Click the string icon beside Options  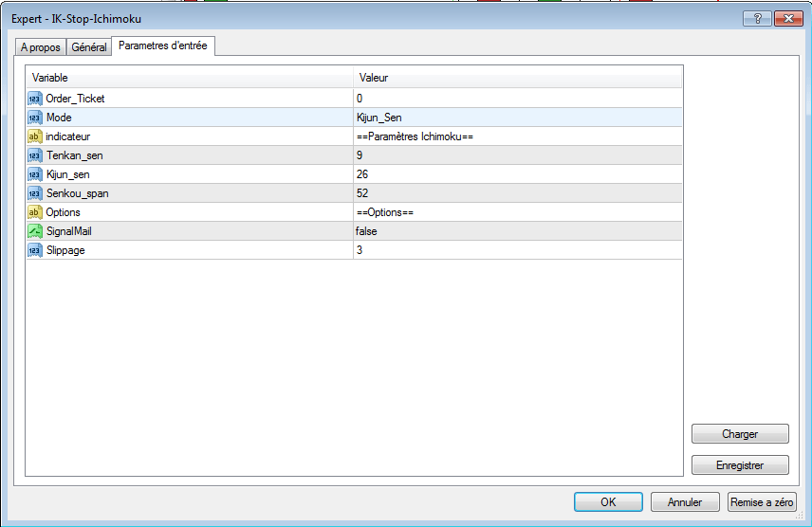(35, 212)
